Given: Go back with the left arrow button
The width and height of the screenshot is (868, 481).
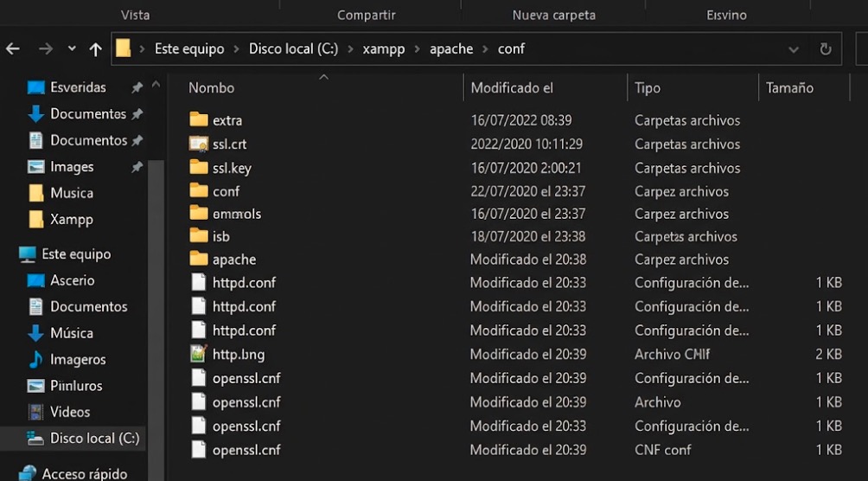Looking at the screenshot, I should pos(13,49).
